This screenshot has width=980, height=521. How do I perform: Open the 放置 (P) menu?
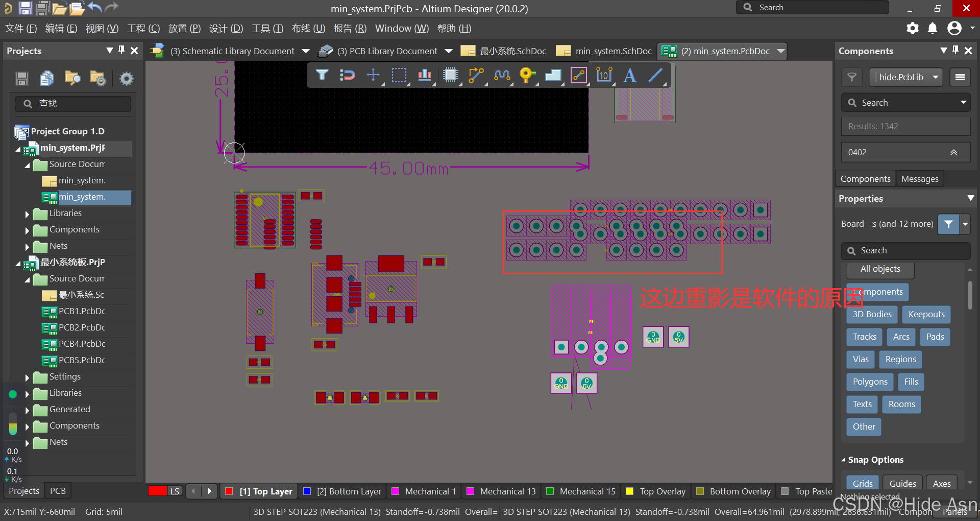point(184,29)
